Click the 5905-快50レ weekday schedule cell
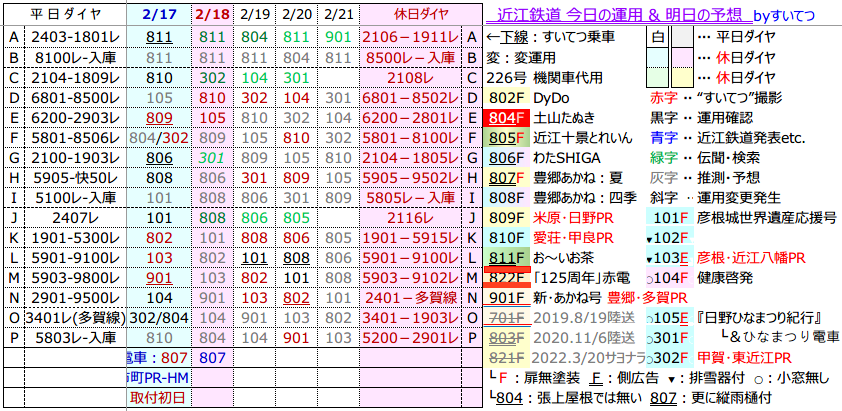The height and width of the screenshot is (411, 842). 75,178
